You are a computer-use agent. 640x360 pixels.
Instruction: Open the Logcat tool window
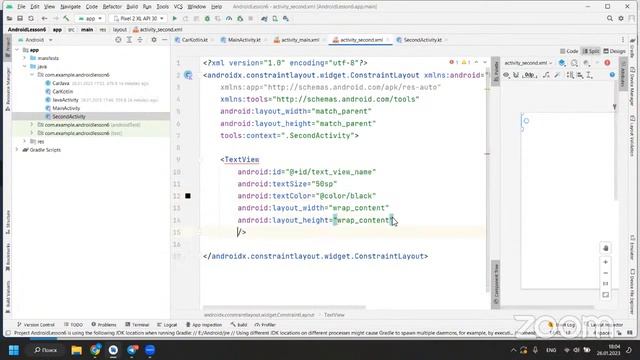pyautogui.click(x=167, y=324)
